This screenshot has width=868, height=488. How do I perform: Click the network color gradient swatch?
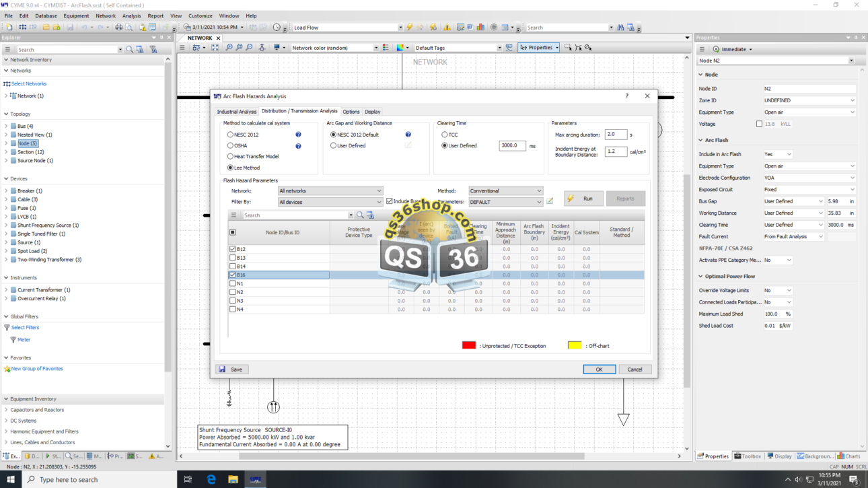400,48
